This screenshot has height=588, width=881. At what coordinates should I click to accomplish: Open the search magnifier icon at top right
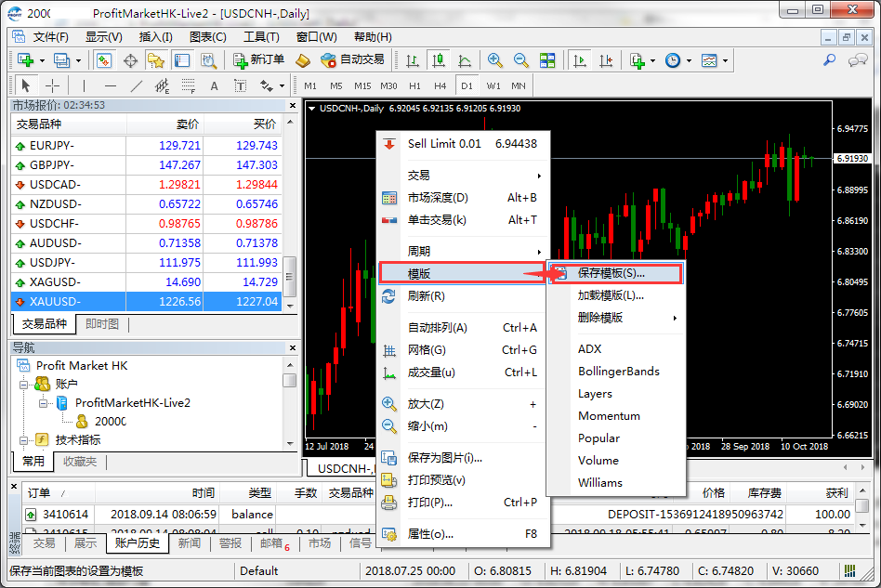[829, 60]
